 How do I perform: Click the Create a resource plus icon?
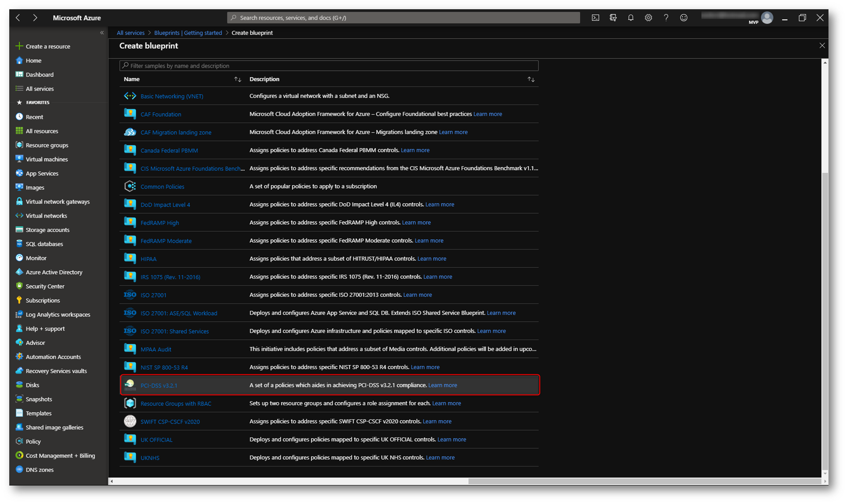point(19,46)
